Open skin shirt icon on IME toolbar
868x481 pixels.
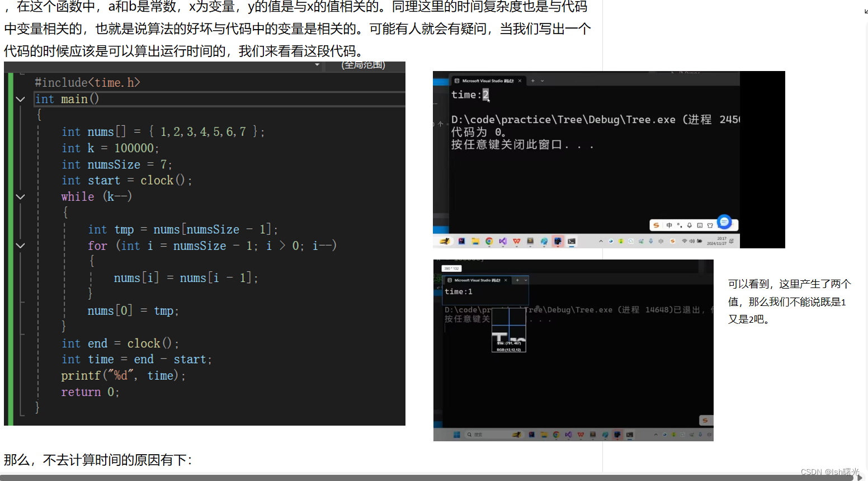pyautogui.click(x=710, y=225)
